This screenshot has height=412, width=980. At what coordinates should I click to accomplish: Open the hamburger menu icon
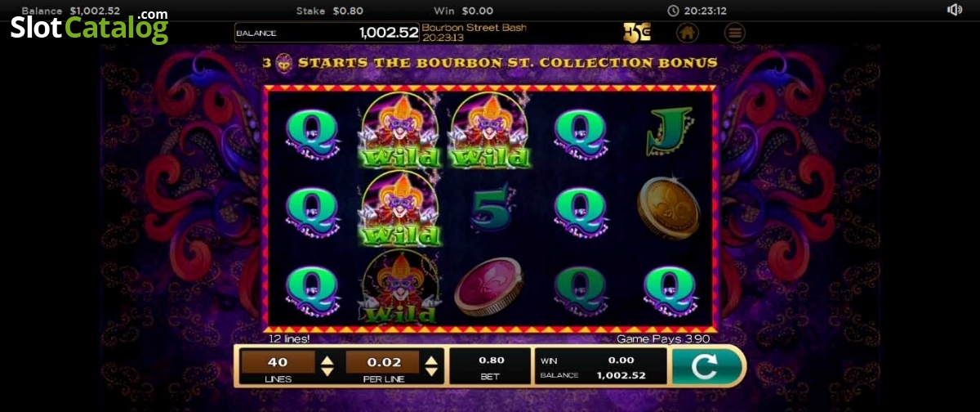tap(735, 33)
